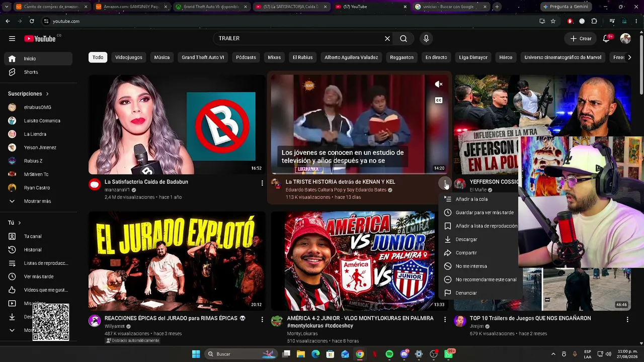Open options for La Satisfactoria Caída de Badabun
Screen dimensions: 644x362
262,183
